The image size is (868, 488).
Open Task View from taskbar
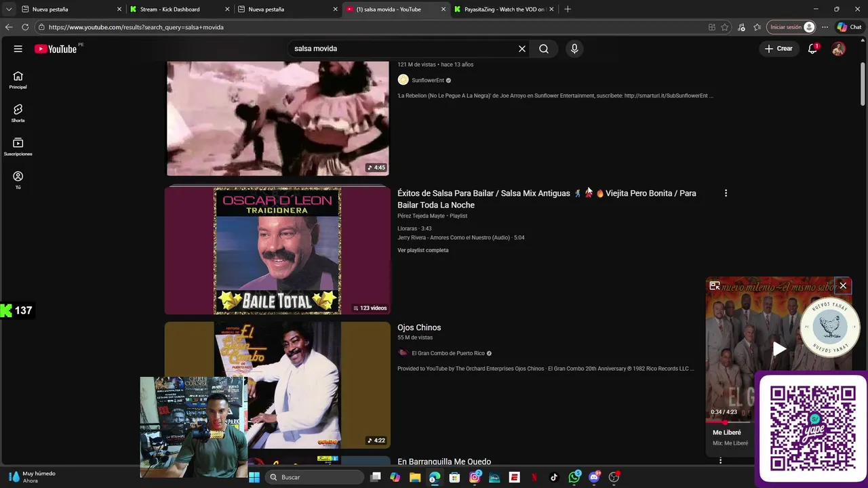tap(376, 477)
